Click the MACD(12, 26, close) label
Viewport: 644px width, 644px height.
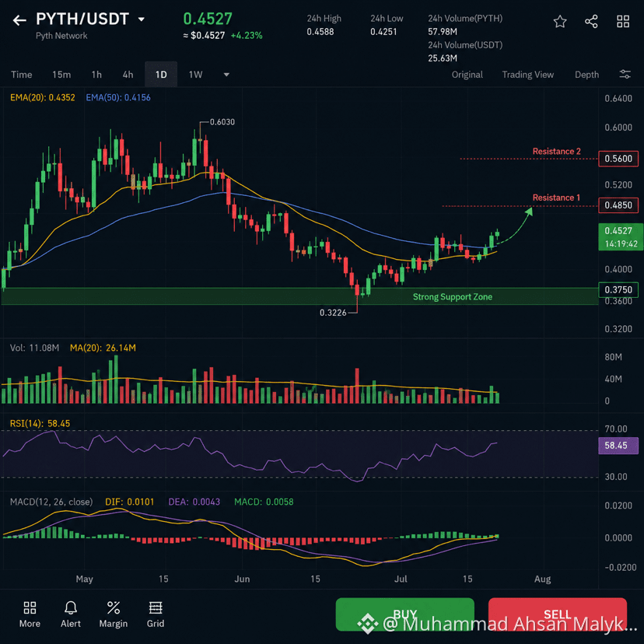(51, 502)
